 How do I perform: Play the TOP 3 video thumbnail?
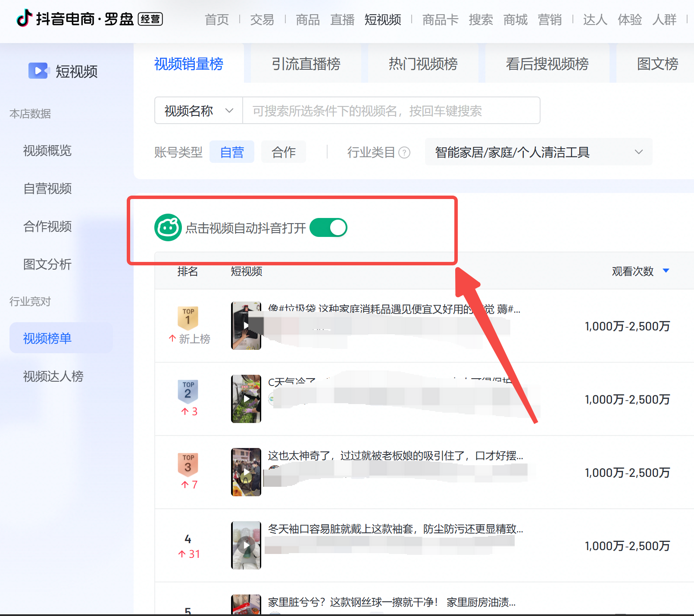point(246,472)
